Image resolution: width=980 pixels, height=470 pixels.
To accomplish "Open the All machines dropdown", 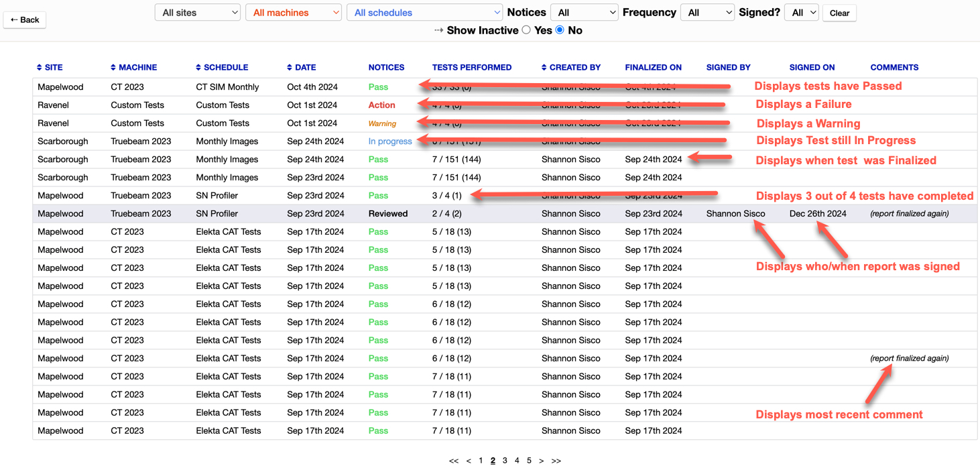I will point(294,13).
